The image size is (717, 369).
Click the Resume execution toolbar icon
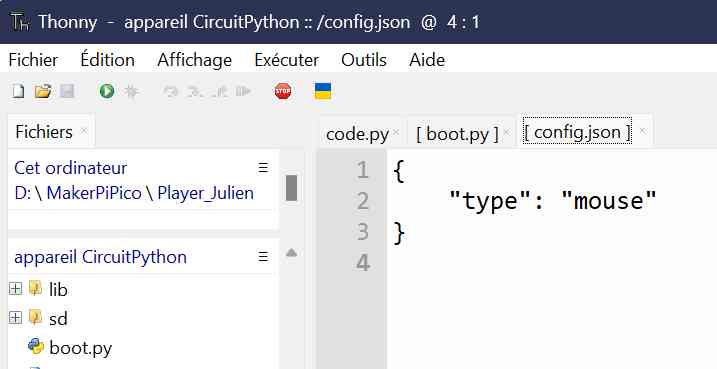click(x=244, y=91)
